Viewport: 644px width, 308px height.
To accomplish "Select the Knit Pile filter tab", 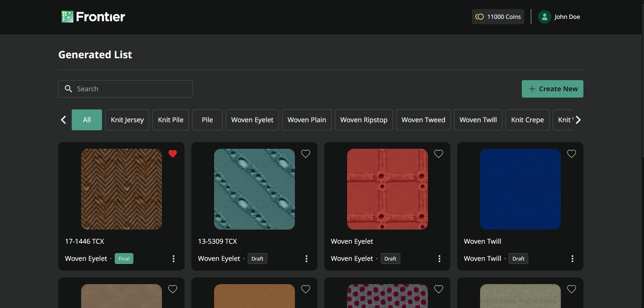I will tap(171, 120).
